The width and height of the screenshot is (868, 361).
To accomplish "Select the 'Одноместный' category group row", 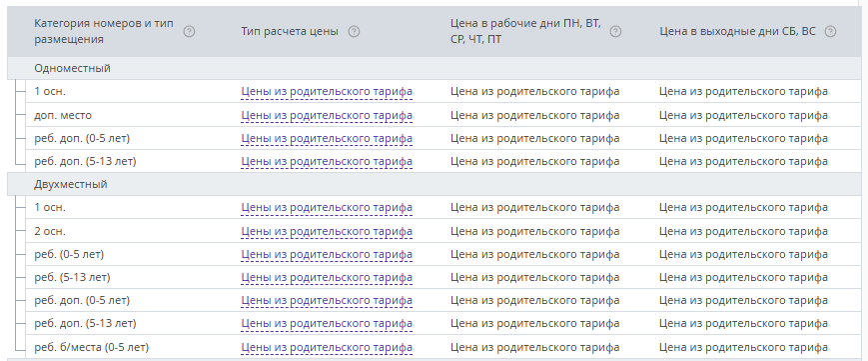I will (434, 68).
